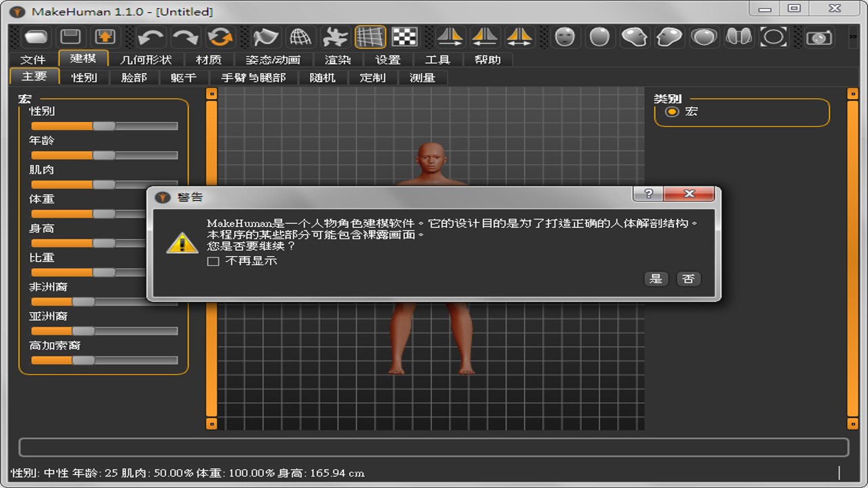Open the 姿态/动画 tab
The image size is (868, 488).
(x=273, y=60)
